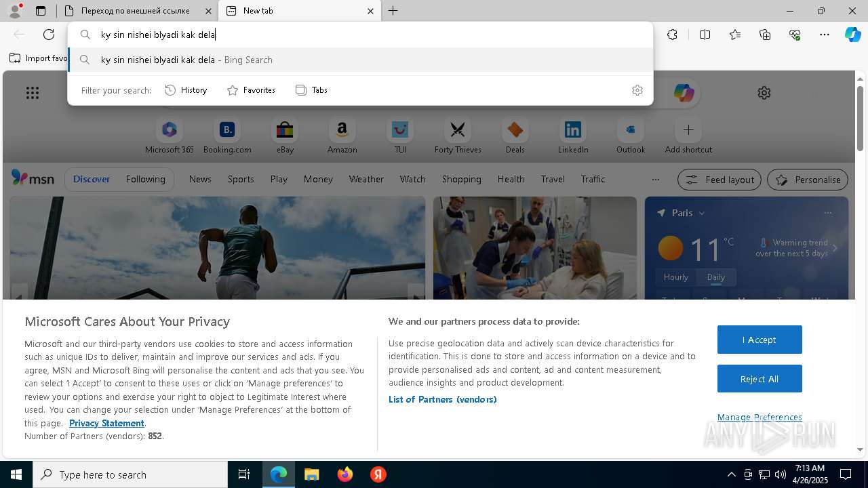Image resolution: width=868 pixels, height=488 pixels.
Task: Open the Sports category
Action: (x=241, y=179)
